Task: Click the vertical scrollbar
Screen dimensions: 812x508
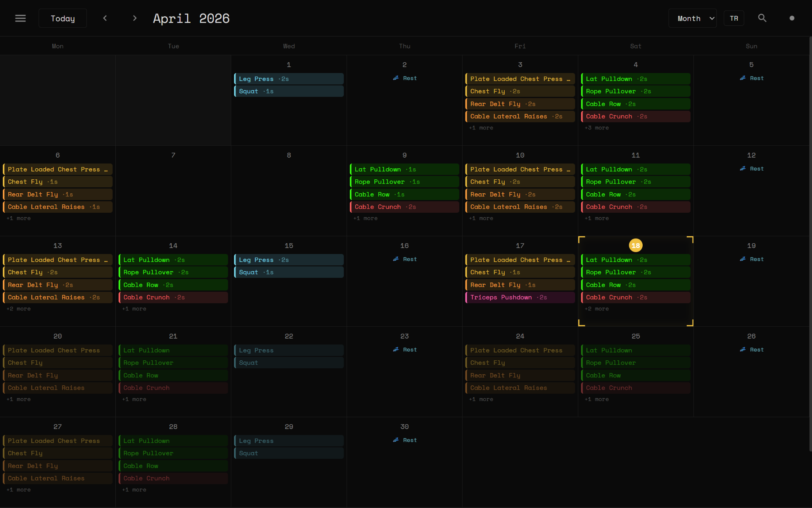Action: (810, 244)
